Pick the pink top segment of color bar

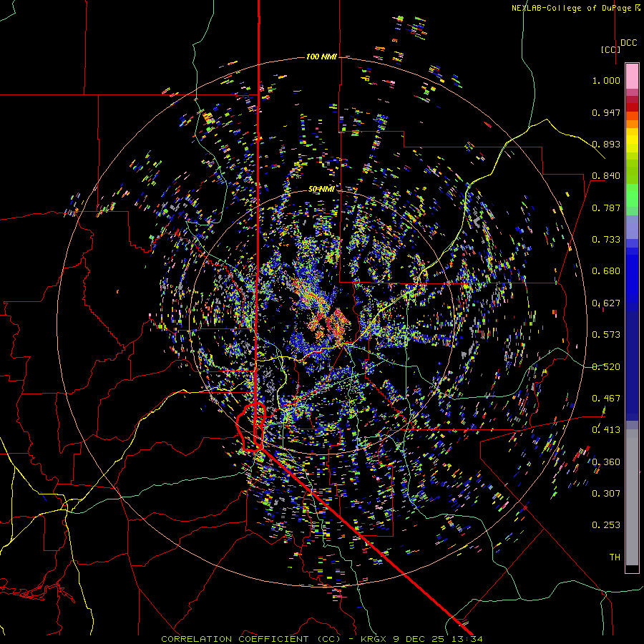coord(632,76)
